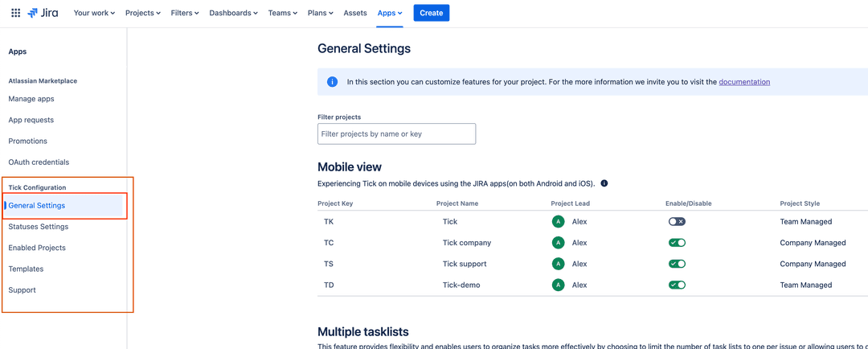Click the Project Name column header
The width and height of the screenshot is (868, 349).
(x=457, y=203)
